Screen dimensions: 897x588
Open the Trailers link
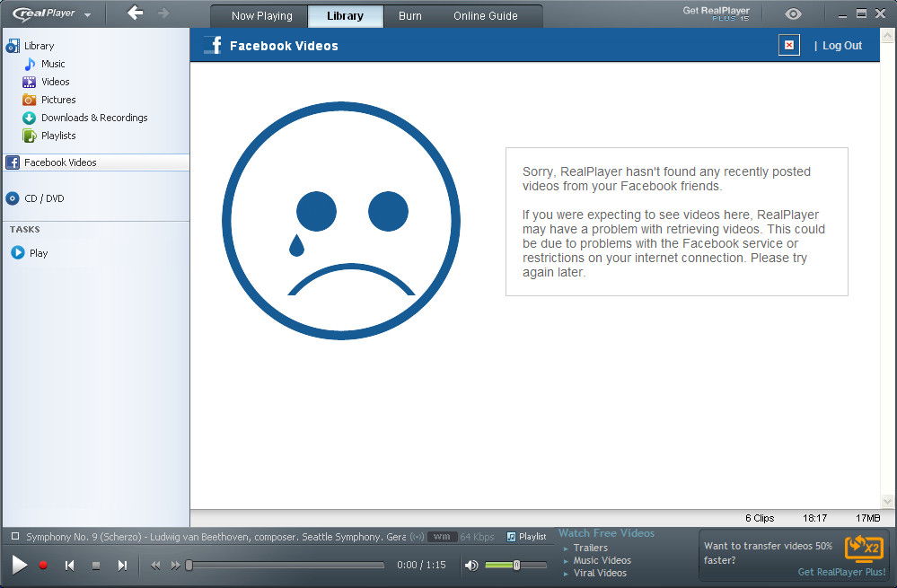coord(591,548)
